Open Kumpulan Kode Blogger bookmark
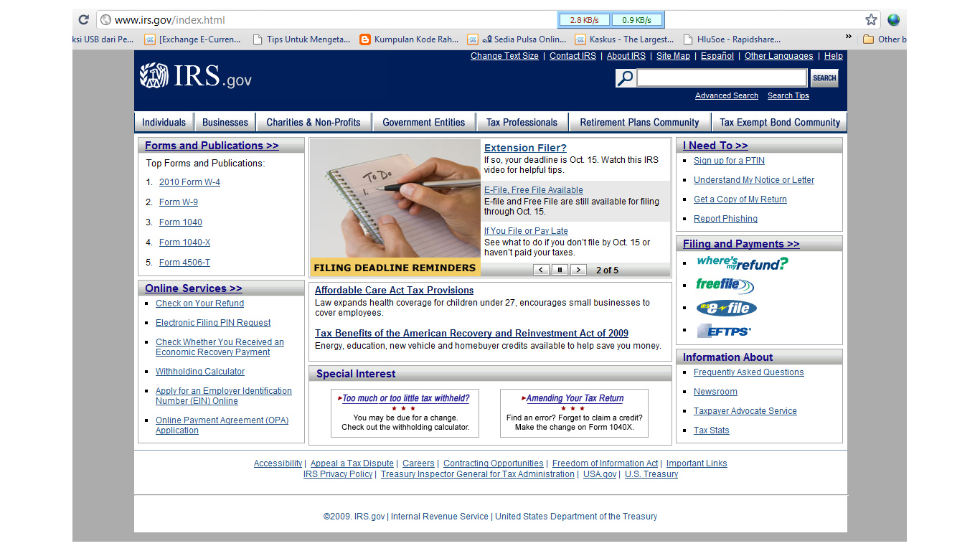Screen dimensions: 980x551 point(409,39)
